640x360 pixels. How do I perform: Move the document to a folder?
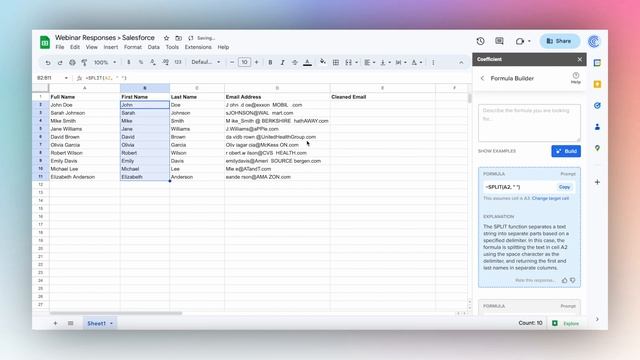(x=178, y=38)
